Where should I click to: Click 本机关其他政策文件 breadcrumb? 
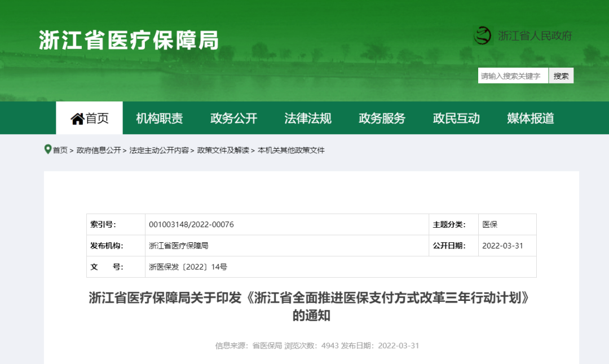click(x=291, y=150)
